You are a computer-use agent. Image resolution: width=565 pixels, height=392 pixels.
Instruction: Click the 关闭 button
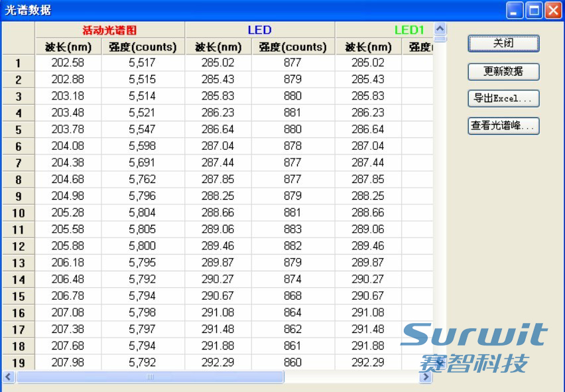pyautogui.click(x=503, y=43)
